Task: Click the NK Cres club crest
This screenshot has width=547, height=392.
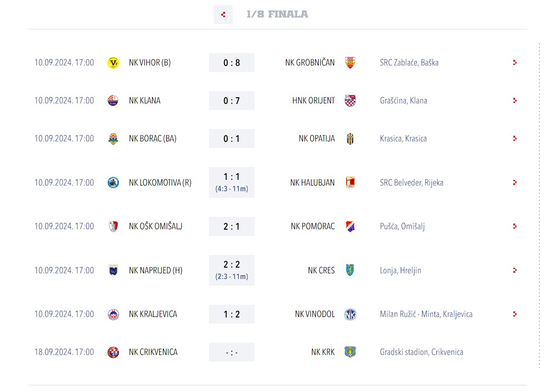Action: tap(350, 271)
